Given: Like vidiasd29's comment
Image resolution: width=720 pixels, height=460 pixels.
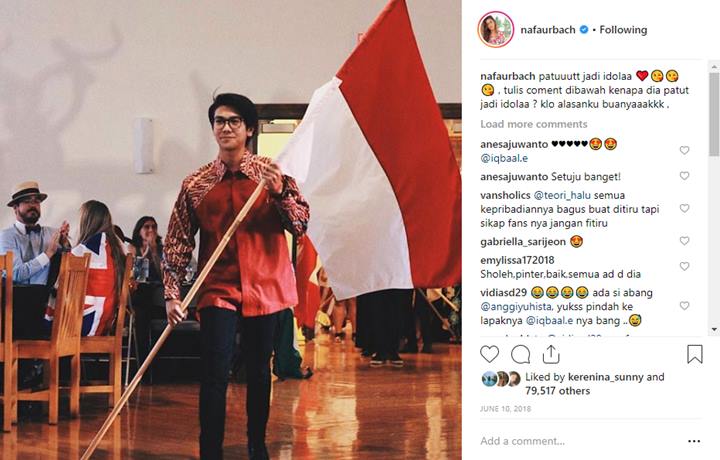Looking at the screenshot, I should [x=684, y=306].
